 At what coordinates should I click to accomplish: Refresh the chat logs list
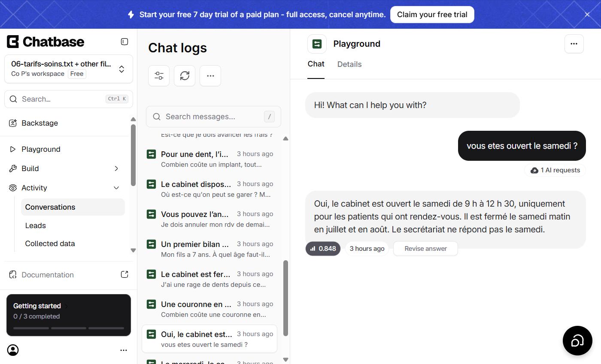coord(185,76)
